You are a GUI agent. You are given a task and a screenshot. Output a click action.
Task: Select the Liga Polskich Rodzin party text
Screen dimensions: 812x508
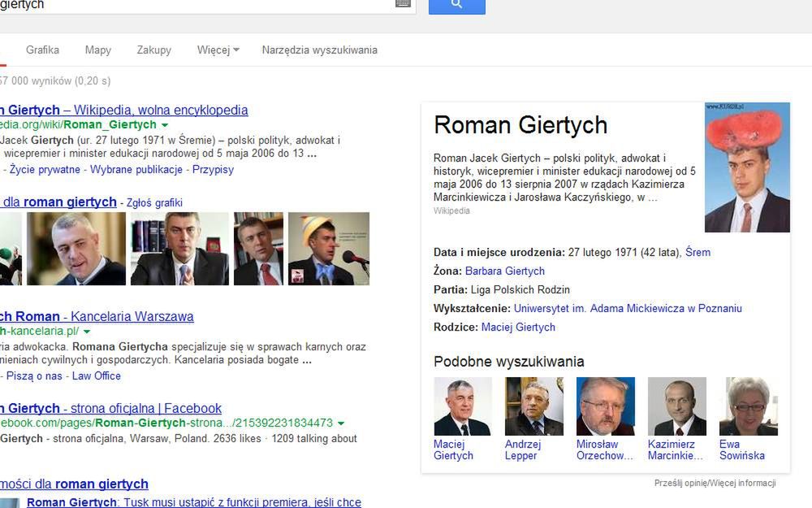point(520,290)
